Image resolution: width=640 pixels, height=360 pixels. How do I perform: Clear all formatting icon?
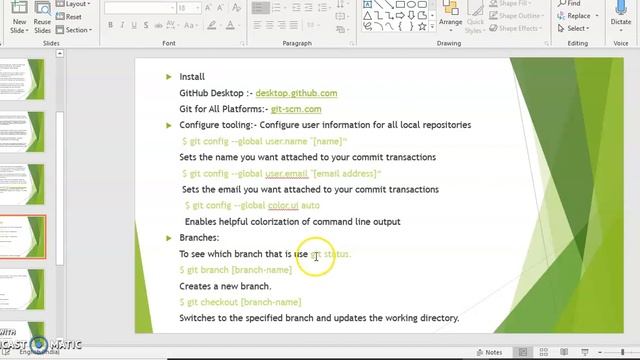(x=236, y=8)
